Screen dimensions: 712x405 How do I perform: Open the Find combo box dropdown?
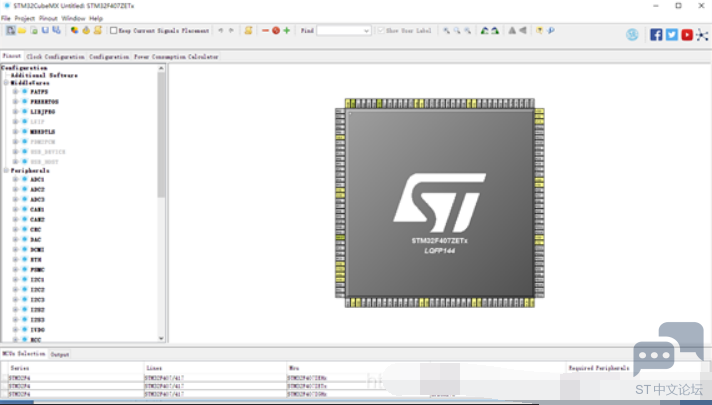366,31
